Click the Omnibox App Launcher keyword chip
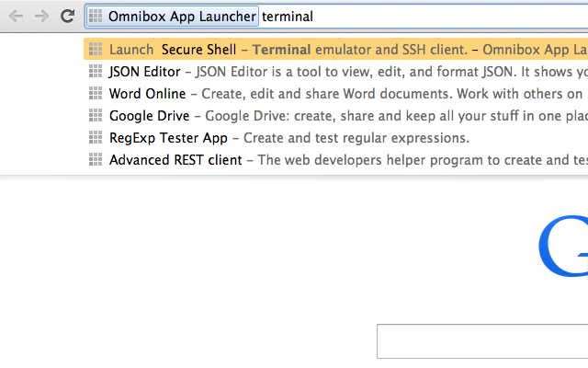Screen dimensions: 588x368 pos(173,17)
